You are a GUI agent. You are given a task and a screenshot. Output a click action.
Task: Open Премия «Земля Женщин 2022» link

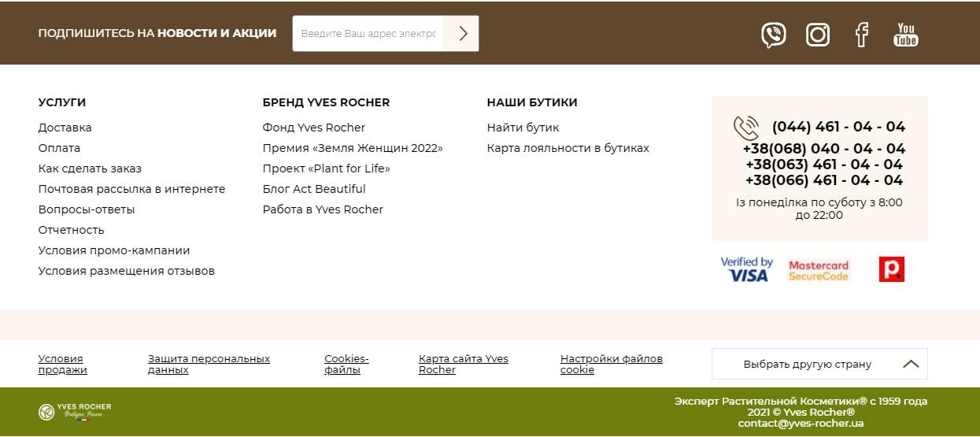click(x=353, y=148)
